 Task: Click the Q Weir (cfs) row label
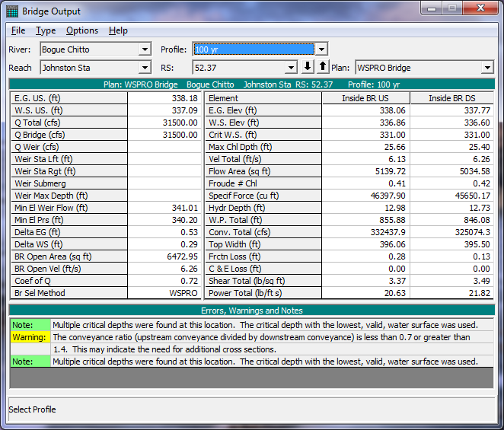[69, 147]
